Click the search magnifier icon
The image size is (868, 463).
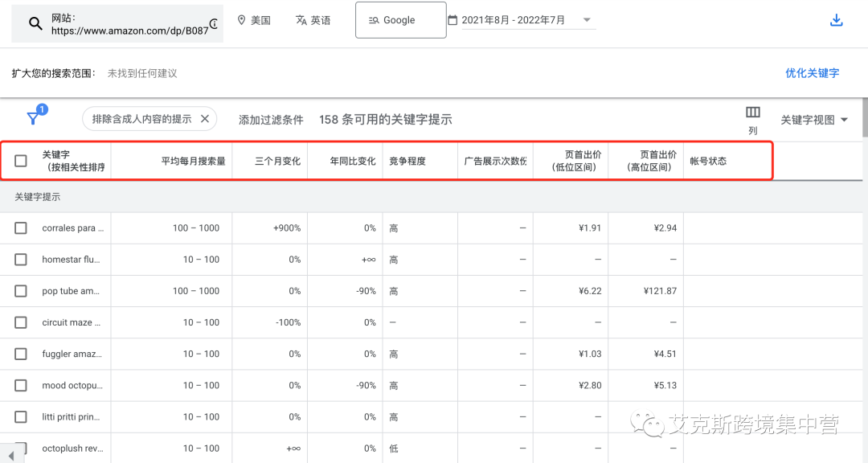(x=35, y=23)
